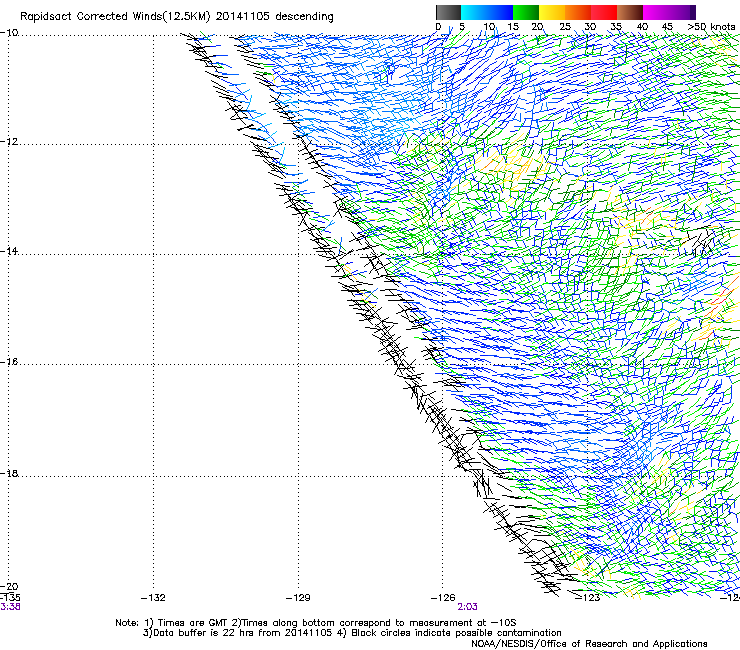The image size is (740, 650).
Task: Click the purple time stamp '3:38'
Action: 10,607
